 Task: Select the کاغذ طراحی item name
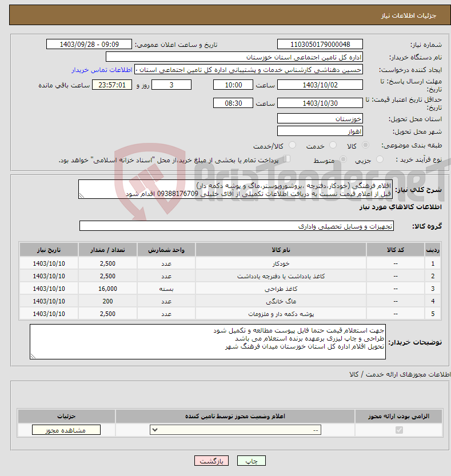(281, 289)
